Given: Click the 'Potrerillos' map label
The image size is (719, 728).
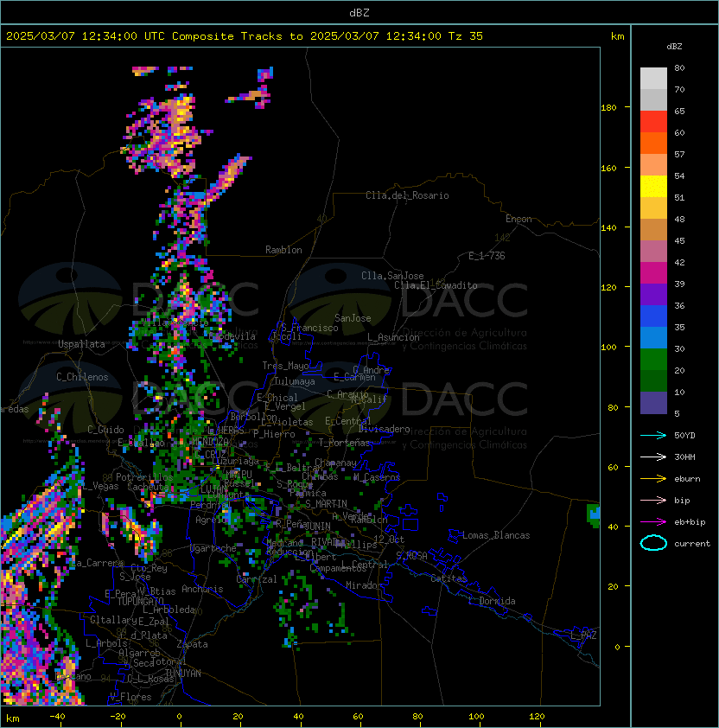Looking at the screenshot, I should point(144,477).
